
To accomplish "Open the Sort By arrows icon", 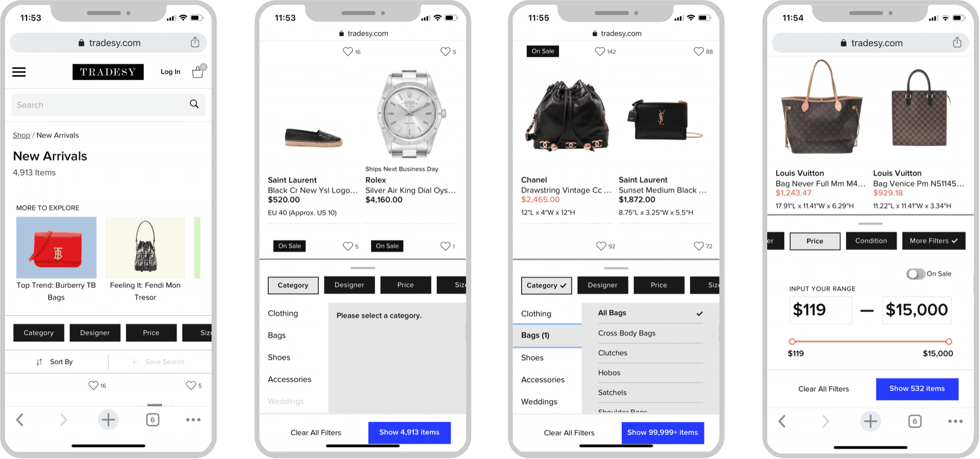I will click(x=39, y=362).
